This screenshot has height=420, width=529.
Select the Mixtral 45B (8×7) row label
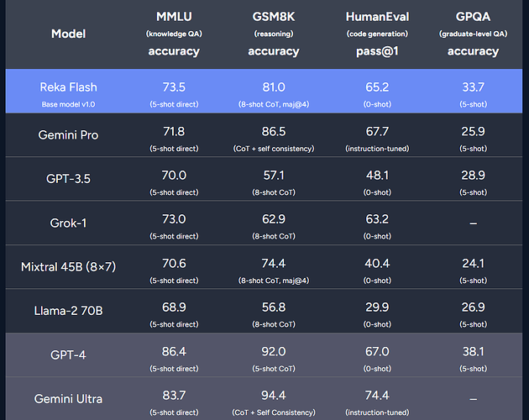click(x=69, y=267)
